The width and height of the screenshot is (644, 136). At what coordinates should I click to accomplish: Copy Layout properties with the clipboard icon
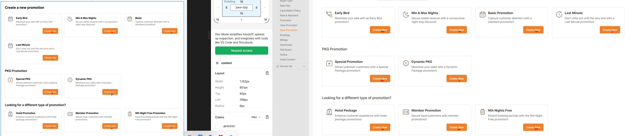(x=267, y=73)
